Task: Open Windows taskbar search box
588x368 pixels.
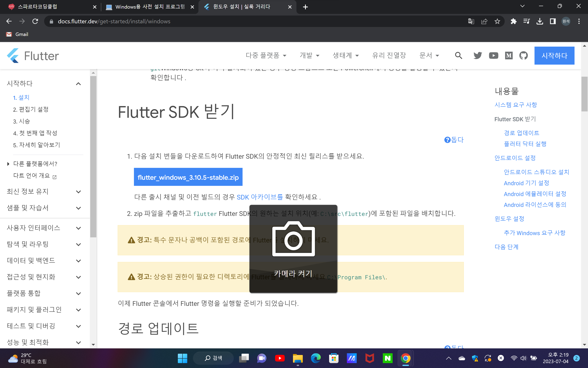Action: (213, 358)
